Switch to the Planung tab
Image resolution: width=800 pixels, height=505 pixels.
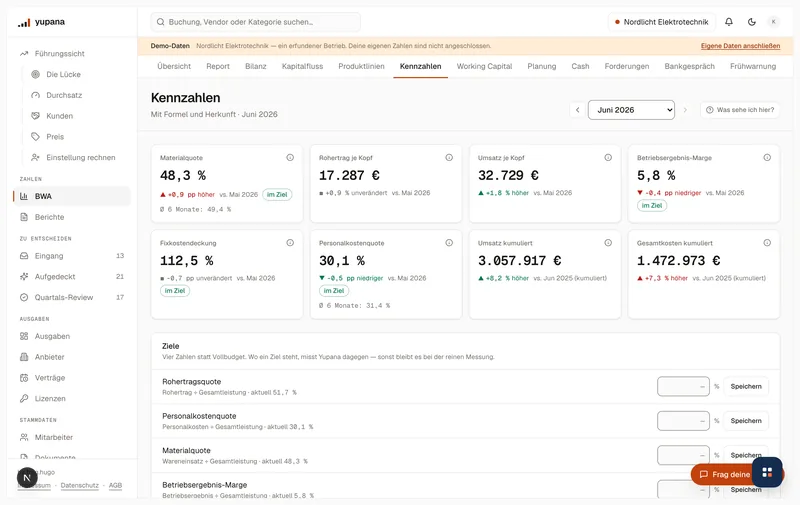[542, 66]
